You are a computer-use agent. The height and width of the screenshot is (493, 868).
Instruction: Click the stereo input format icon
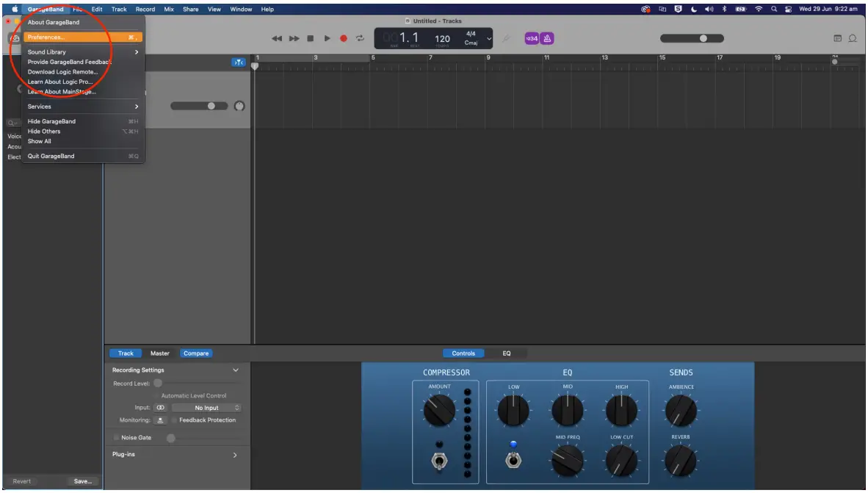pos(161,408)
